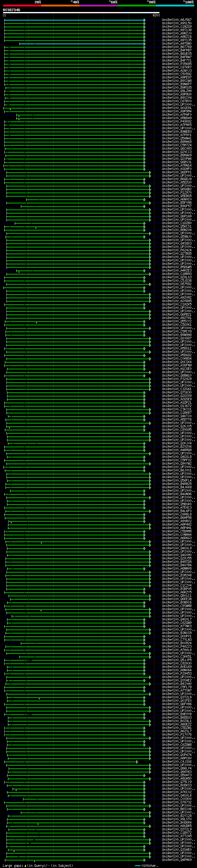The image size is (197, 868).
Task: Select the UniRef100_A4RZE3 hit label
Action: click(x=177, y=271)
